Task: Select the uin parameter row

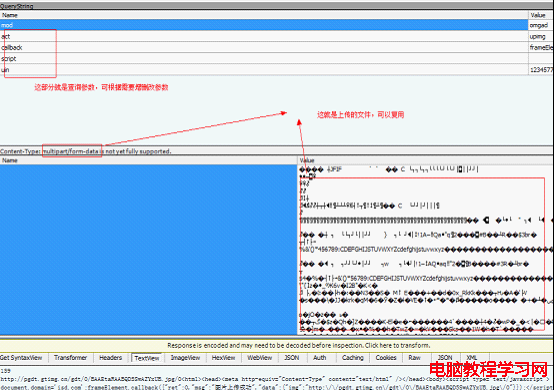Action: point(277,70)
